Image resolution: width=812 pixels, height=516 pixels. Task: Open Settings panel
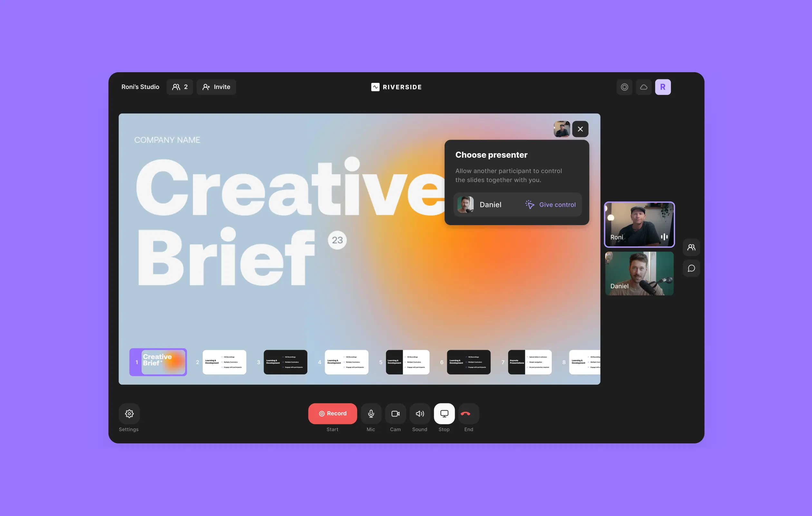(129, 413)
